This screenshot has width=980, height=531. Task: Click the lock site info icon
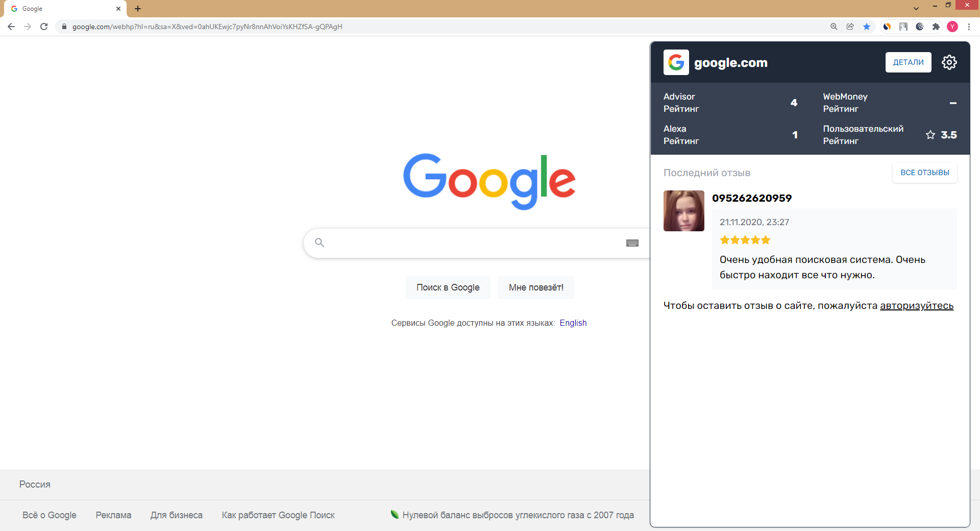point(64,27)
